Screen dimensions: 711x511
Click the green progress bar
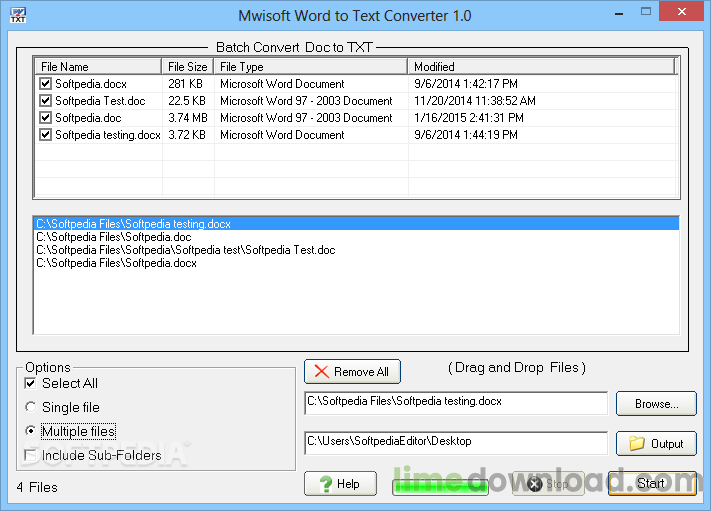[x=440, y=485]
